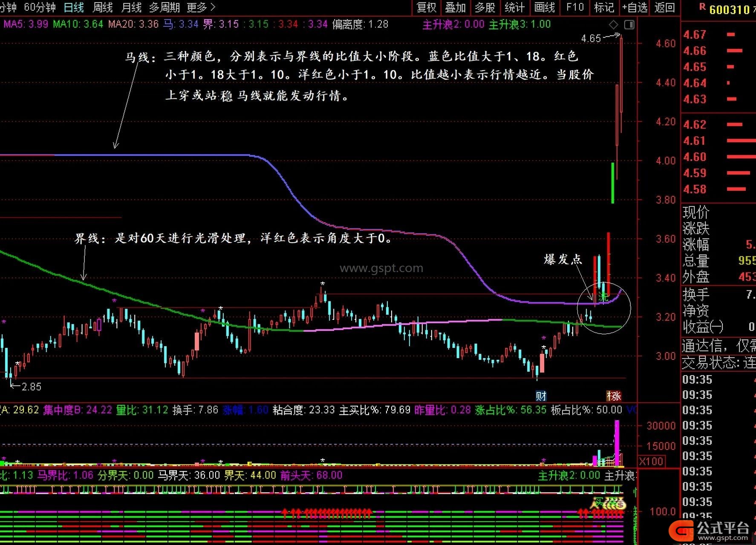Select the 日线 daily period tab

[x=73, y=7]
